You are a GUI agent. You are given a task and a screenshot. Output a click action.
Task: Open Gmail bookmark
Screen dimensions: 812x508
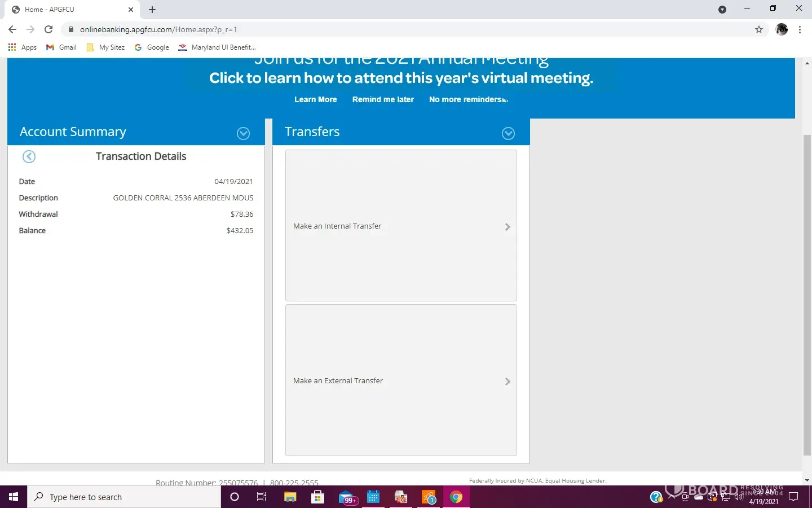coord(61,47)
